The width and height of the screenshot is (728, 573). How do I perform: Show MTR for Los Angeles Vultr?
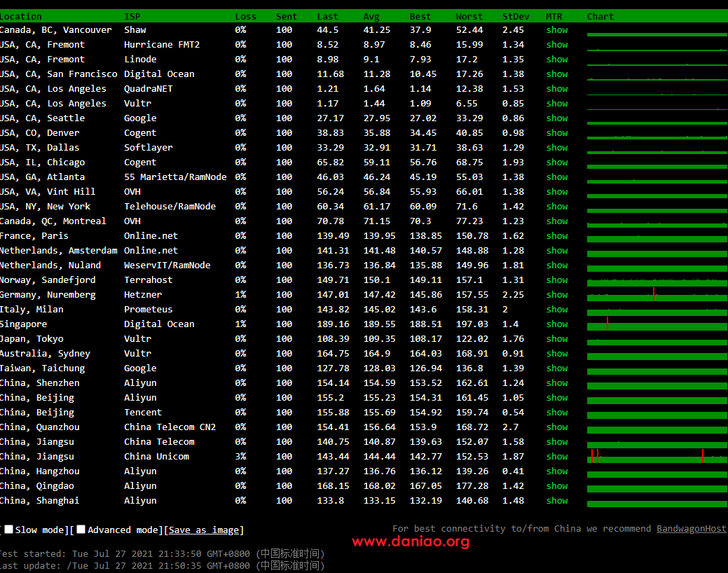[x=556, y=104]
